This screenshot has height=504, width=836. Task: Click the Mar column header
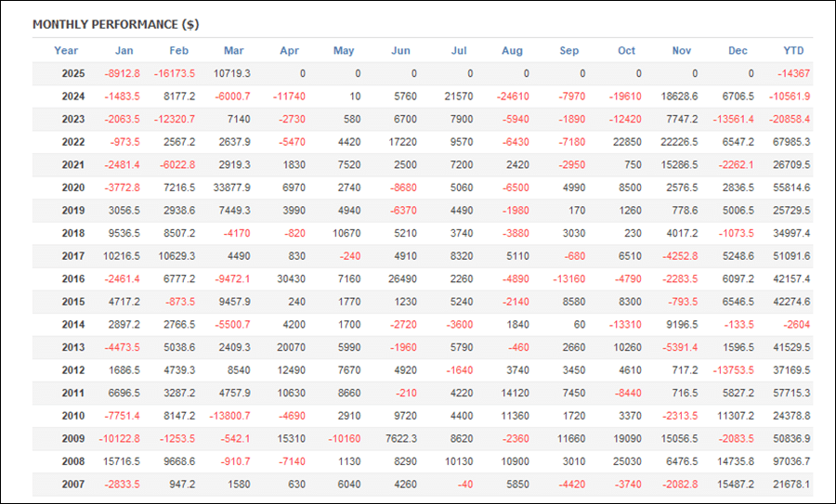[x=233, y=51]
